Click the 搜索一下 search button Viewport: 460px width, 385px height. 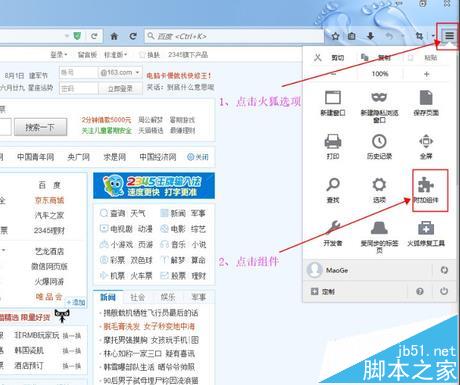(x=40, y=127)
